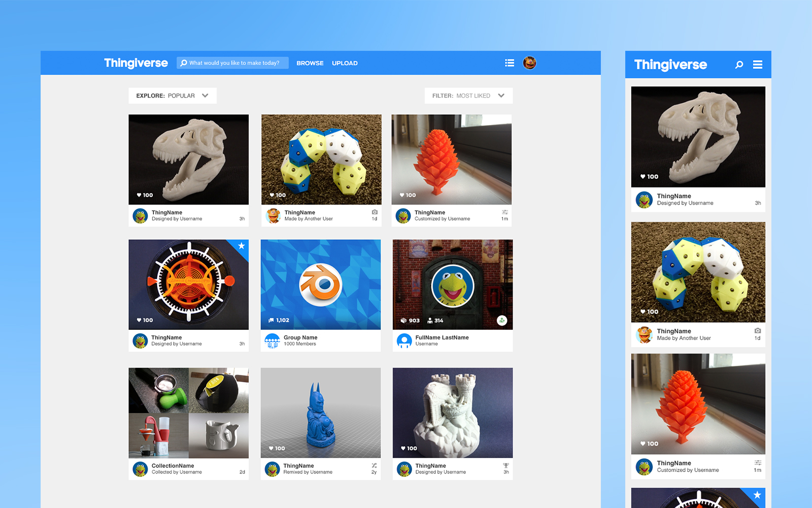Click the sliders icon on the mobile pinecone card
This screenshot has height=508, width=812.
(x=758, y=463)
